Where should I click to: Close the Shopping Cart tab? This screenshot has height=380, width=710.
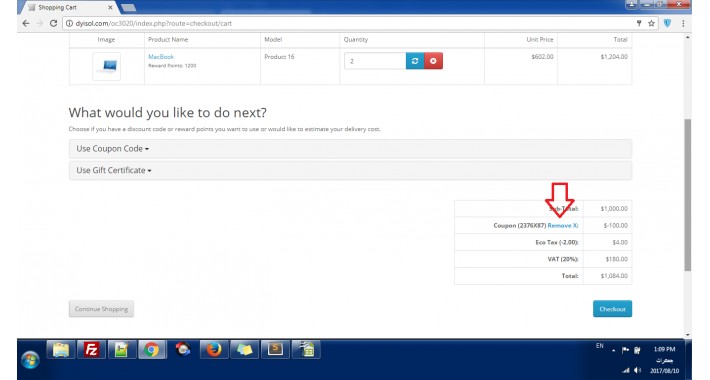click(x=110, y=8)
